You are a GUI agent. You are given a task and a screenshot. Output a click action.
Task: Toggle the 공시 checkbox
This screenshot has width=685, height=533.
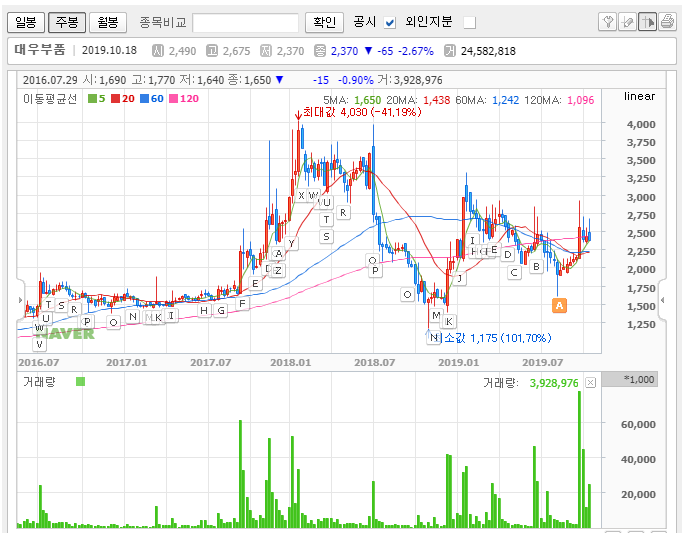pyautogui.click(x=390, y=22)
